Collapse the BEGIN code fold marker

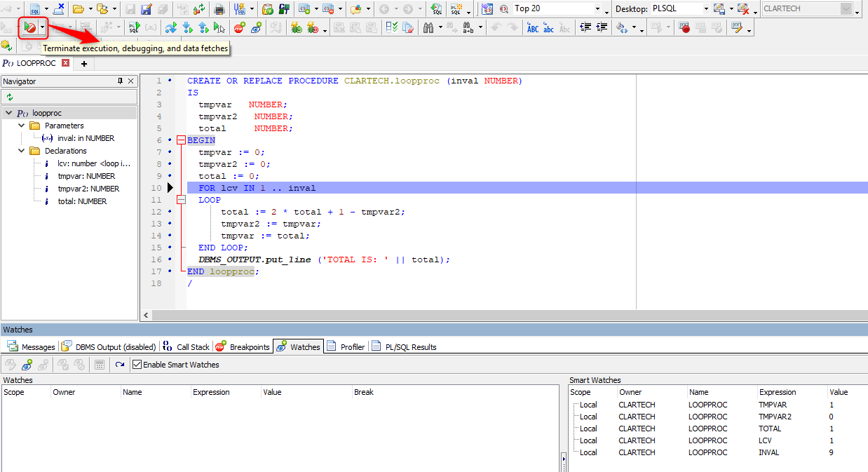[x=182, y=140]
